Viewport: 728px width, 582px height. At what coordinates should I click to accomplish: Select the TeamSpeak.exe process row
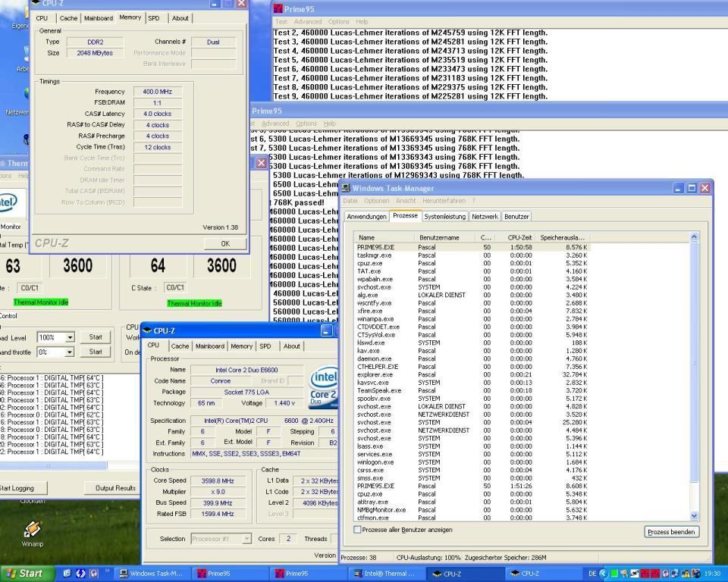(x=472, y=390)
